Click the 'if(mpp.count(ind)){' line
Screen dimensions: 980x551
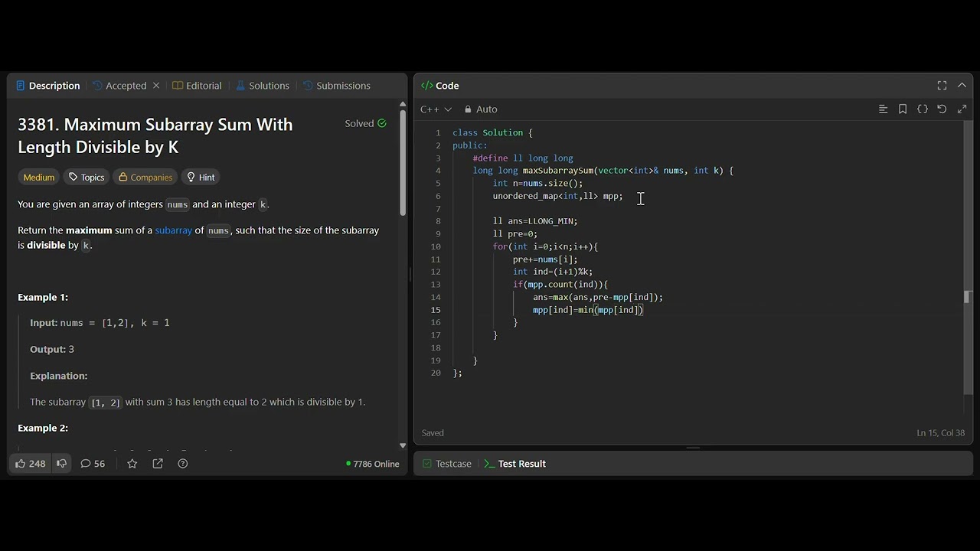pyautogui.click(x=560, y=285)
